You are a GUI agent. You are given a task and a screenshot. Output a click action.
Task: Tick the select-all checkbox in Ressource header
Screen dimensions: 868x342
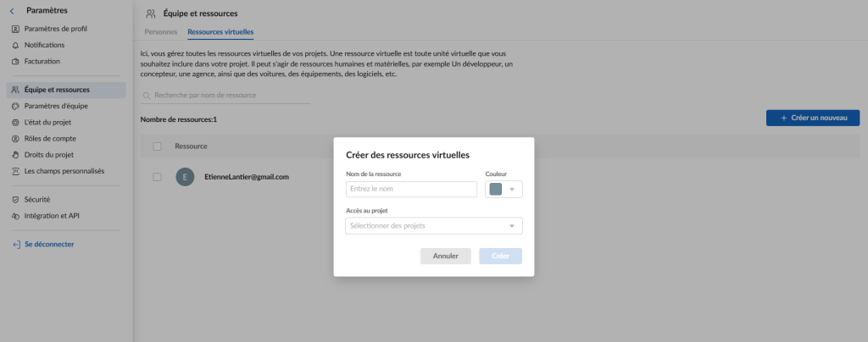point(157,146)
